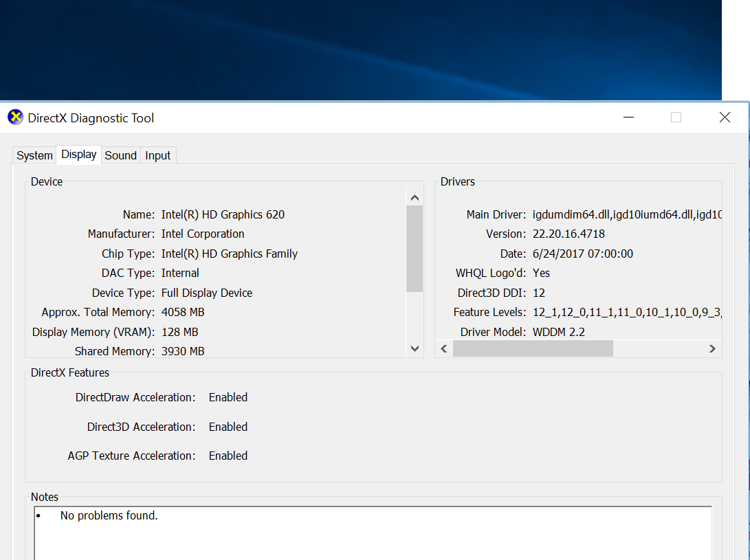Open the Sound tab
This screenshot has width=750, height=560.
(120, 155)
